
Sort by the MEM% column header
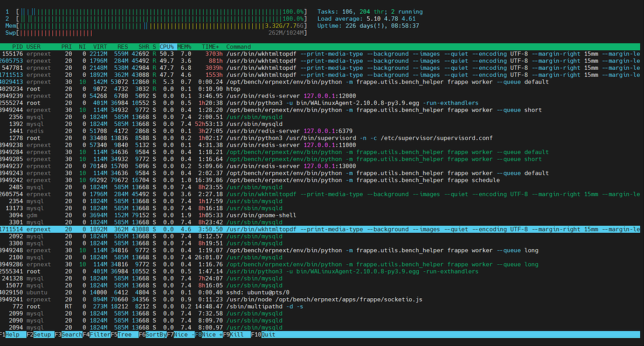click(x=184, y=47)
